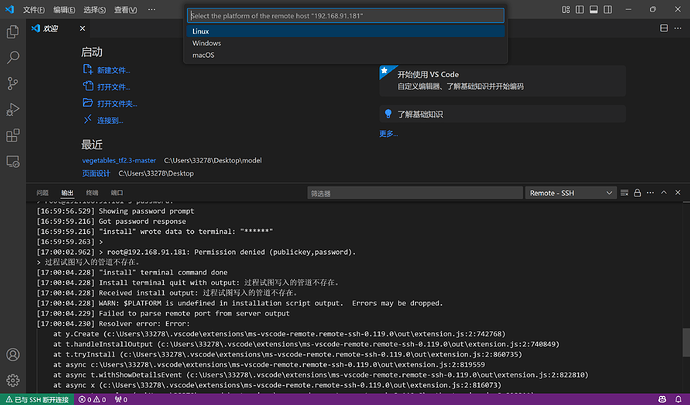Switch to the 端口 panel tab

(x=117, y=193)
